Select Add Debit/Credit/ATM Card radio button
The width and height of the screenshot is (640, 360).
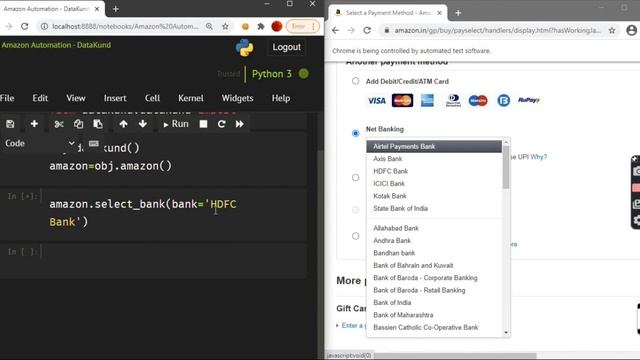[x=356, y=81]
